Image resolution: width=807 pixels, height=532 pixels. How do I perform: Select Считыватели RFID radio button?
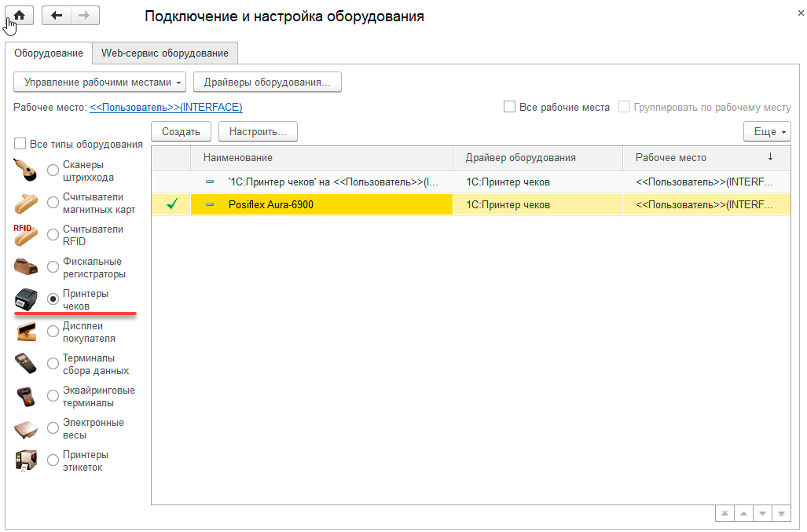(x=53, y=235)
